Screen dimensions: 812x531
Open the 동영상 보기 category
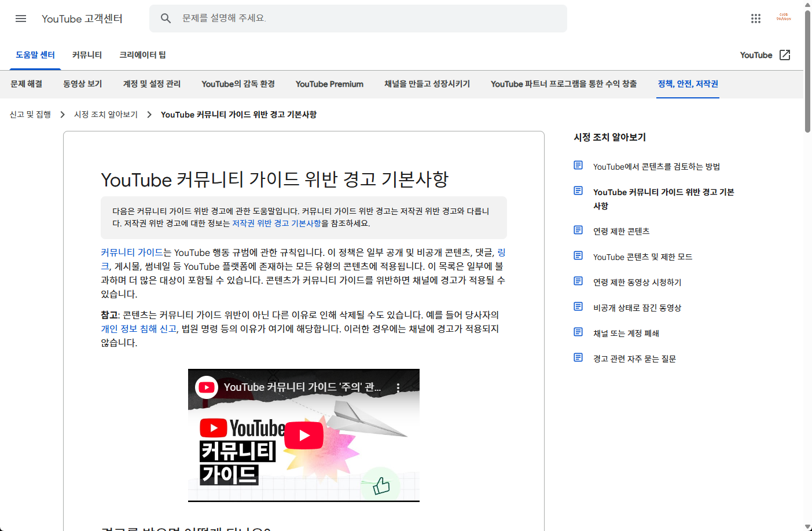83,84
